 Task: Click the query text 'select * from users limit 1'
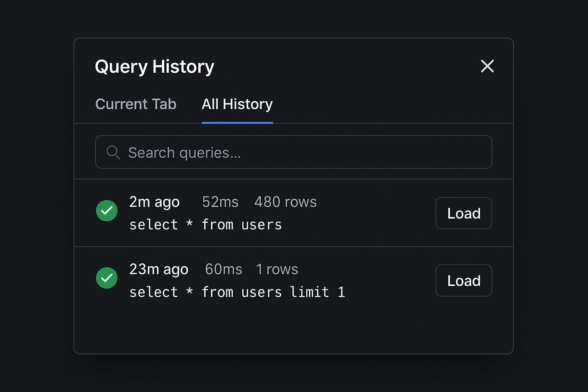237,292
